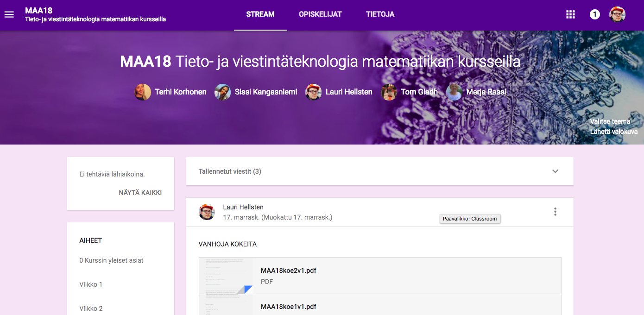
Task: Click the NÄYTÄ KAIKKI button
Action: click(x=140, y=193)
